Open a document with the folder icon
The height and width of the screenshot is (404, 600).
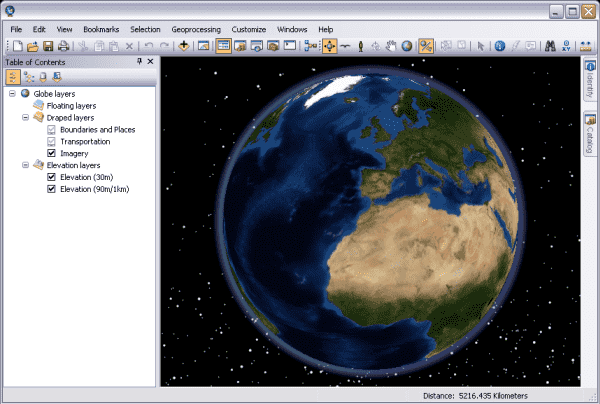pos(33,46)
